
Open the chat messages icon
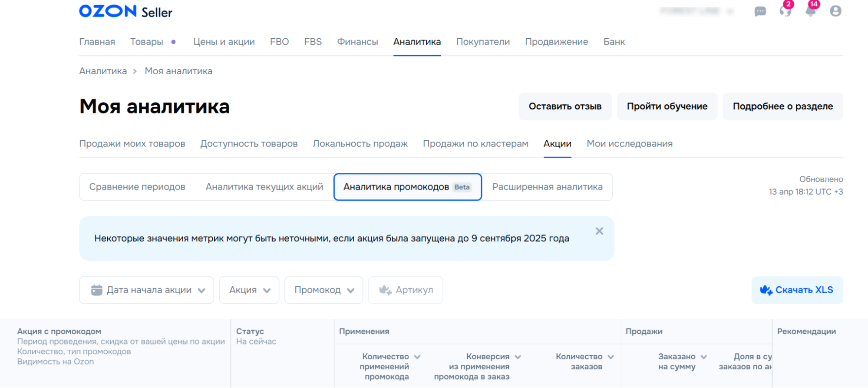(760, 11)
